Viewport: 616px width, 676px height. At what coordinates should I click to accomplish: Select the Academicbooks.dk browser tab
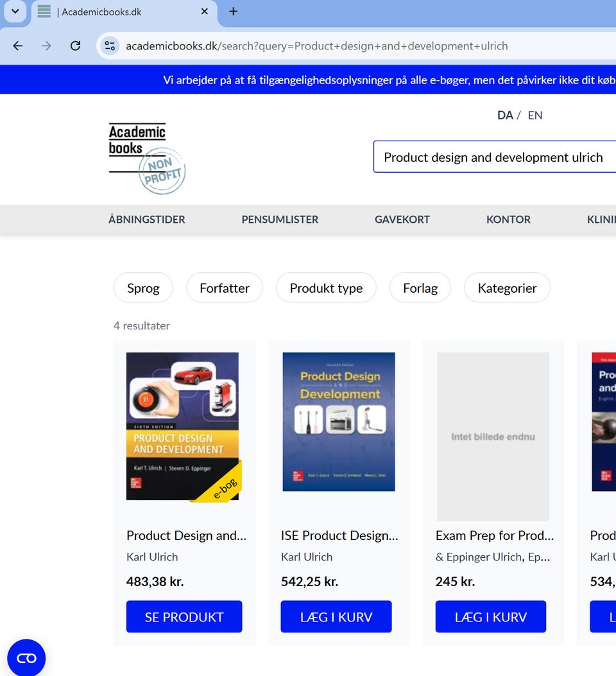point(123,12)
